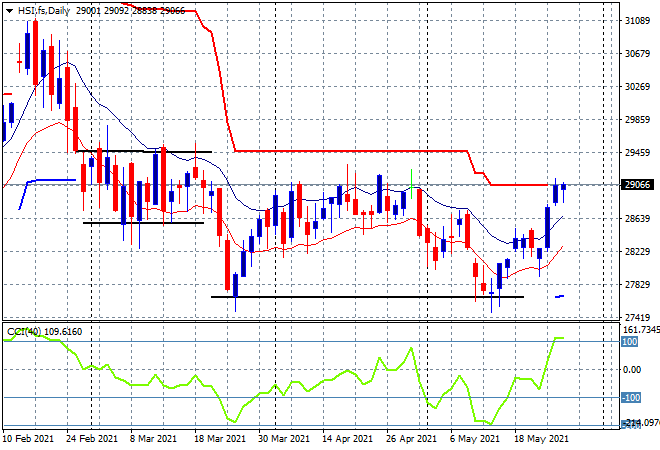Click the 28229 price axis value

[637, 251]
